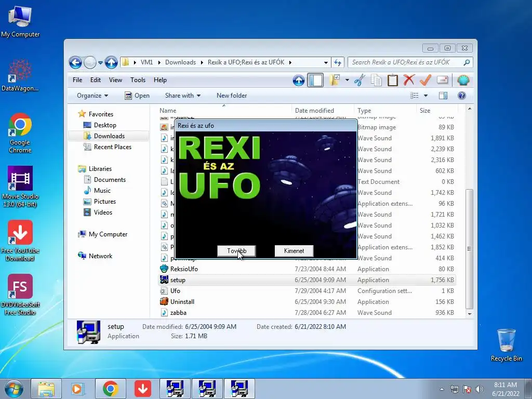Expand the Organize dropdown
Viewport: 532px width, 399px height.
92,96
